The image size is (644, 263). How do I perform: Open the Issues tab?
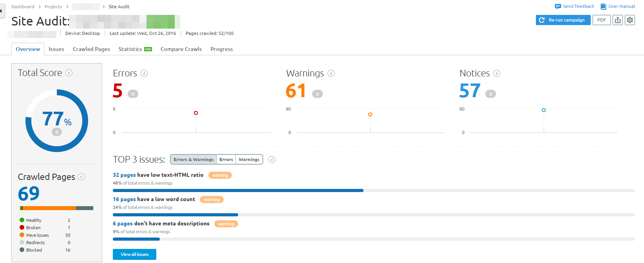point(56,49)
